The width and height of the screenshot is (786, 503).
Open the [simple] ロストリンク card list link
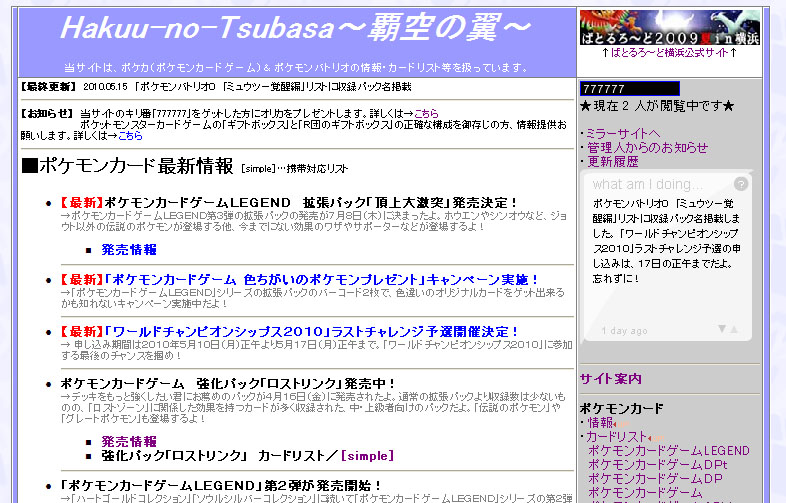(367, 456)
